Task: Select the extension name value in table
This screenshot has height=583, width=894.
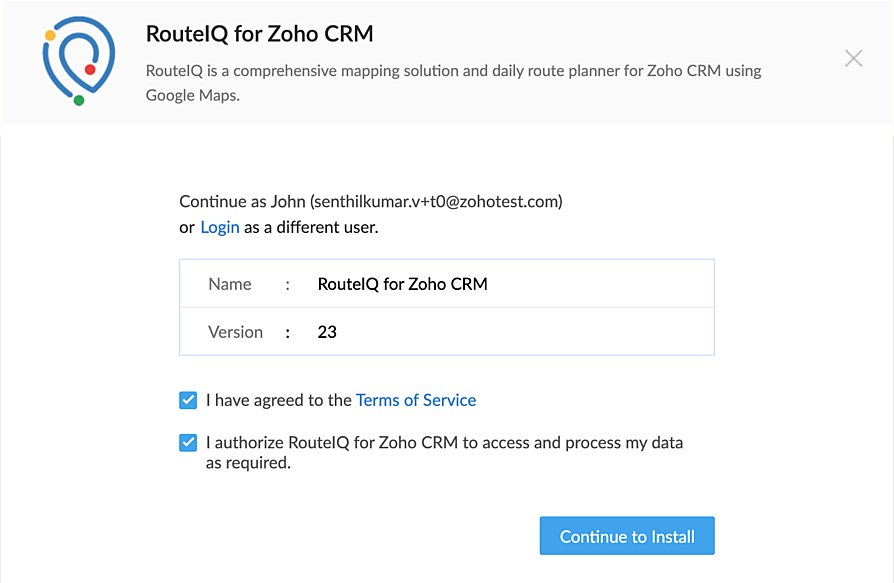Action: pos(402,284)
